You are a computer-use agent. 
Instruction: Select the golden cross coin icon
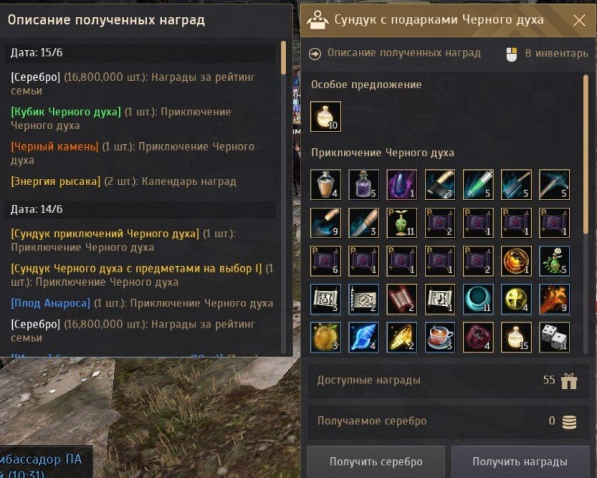516,299
